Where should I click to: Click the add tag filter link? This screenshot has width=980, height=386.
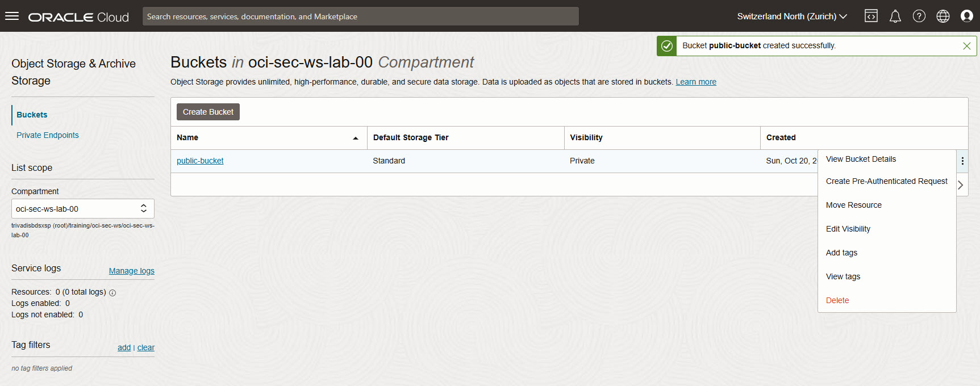(x=124, y=347)
